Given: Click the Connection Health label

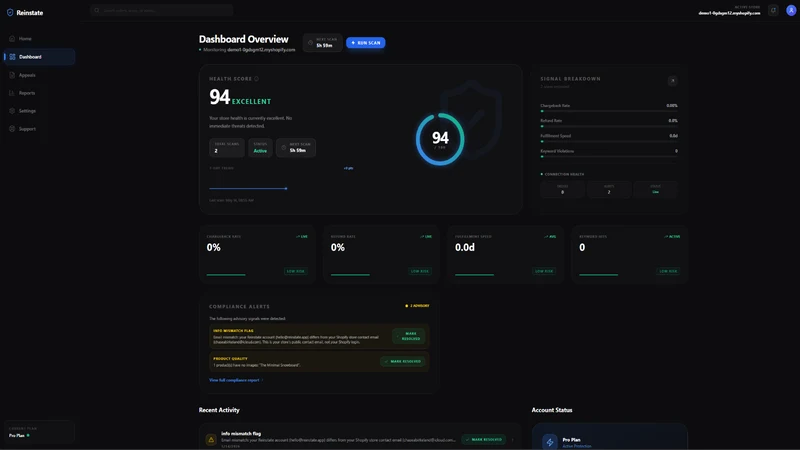Looking at the screenshot, I should (x=564, y=174).
